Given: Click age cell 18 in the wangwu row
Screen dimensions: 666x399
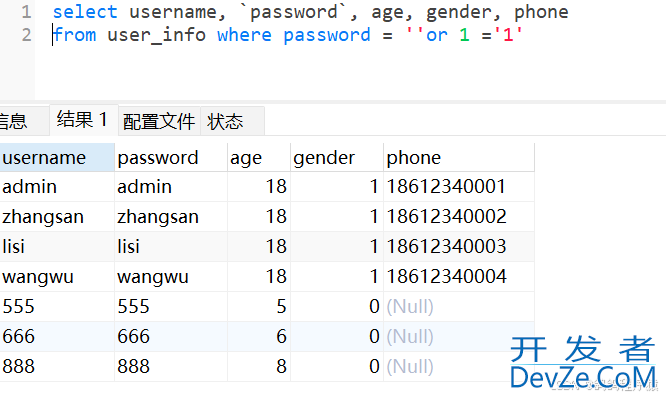Looking at the screenshot, I should coord(259,277).
